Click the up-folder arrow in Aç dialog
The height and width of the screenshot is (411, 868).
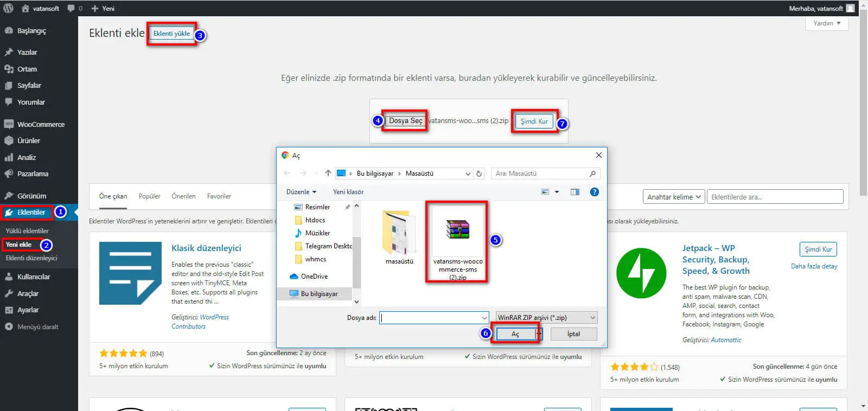point(328,174)
